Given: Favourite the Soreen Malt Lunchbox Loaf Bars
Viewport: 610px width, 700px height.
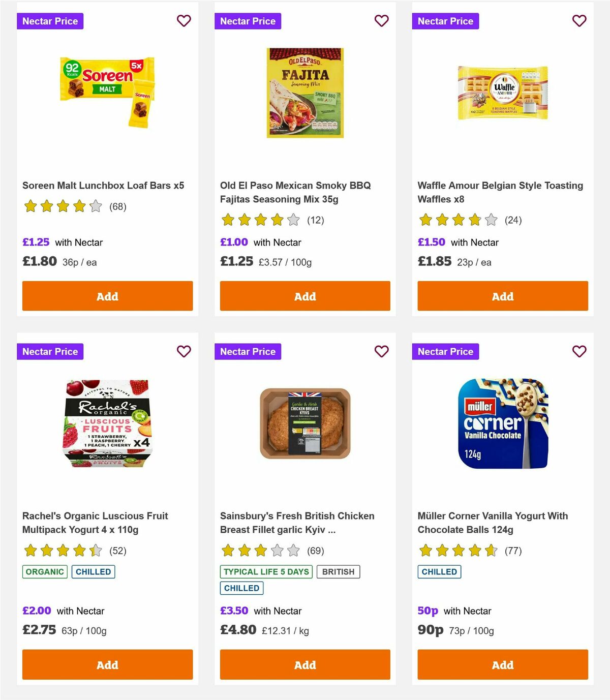Looking at the screenshot, I should (x=184, y=21).
